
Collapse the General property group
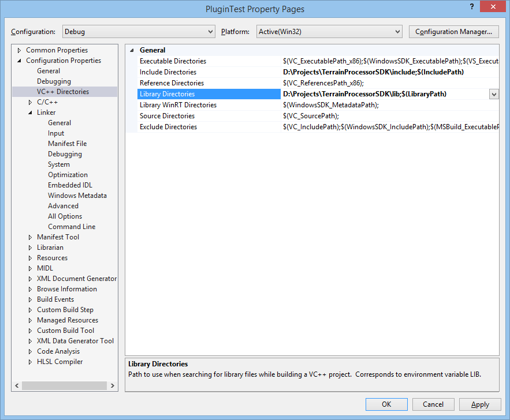click(x=132, y=50)
